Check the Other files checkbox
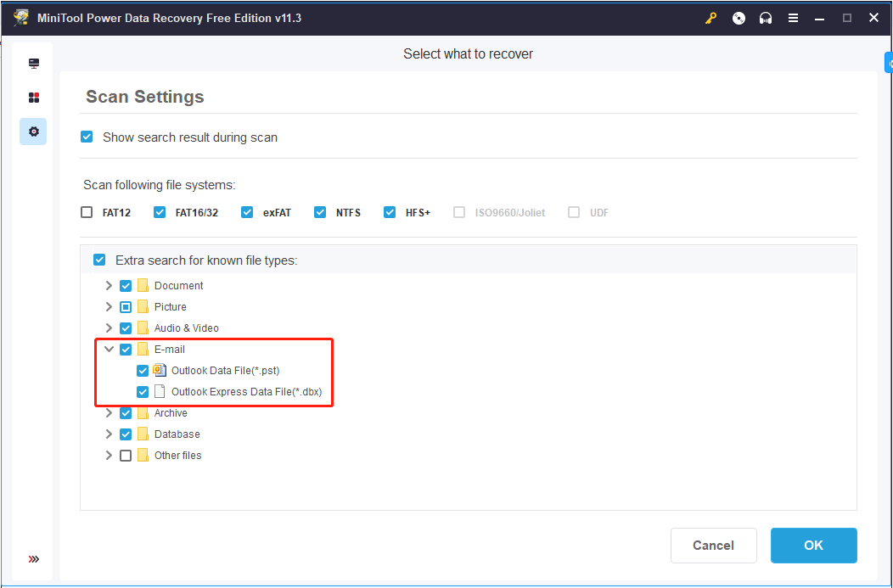This screenshot has height=588, width=893. (126, 456)
